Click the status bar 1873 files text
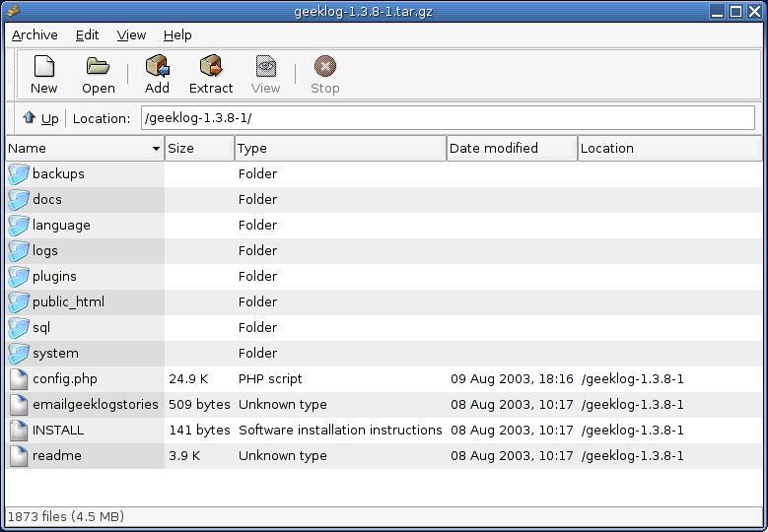The height and width of the screenshot is (532, 768). click(66, 516)
